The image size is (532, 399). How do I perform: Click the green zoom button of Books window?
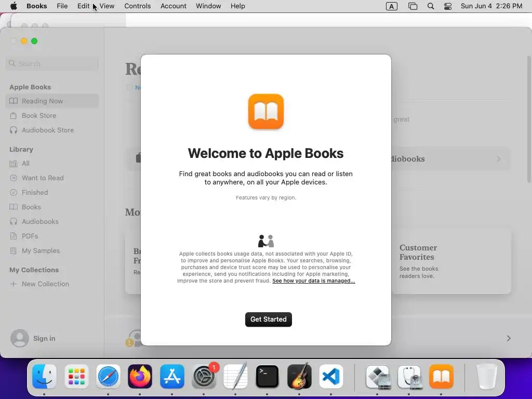click(x=34, y=41)
